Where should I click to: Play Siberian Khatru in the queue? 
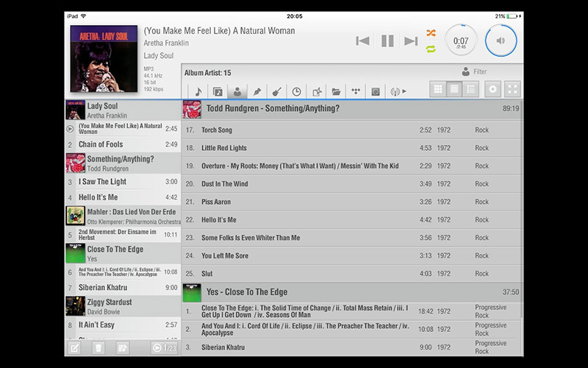coord(123,288)
